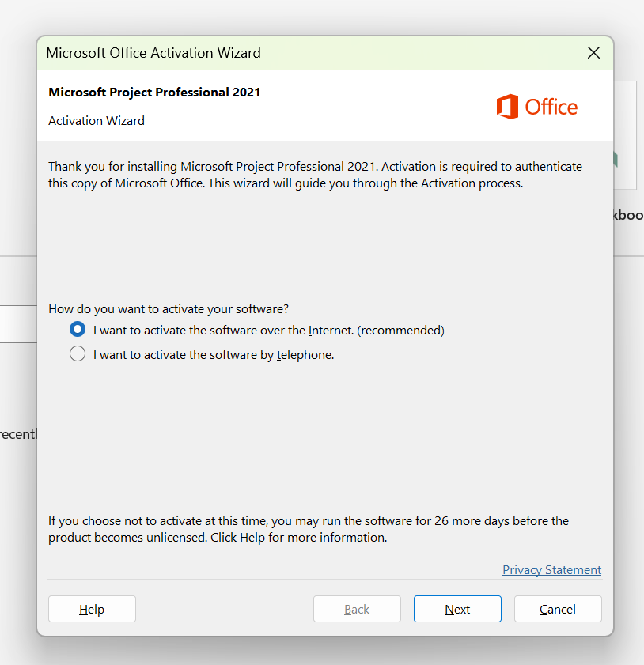The width and height of the screenshot is (644, 665).
Task: Click the Internet (recommended) option label text
Action: click(x=268, y=330)
